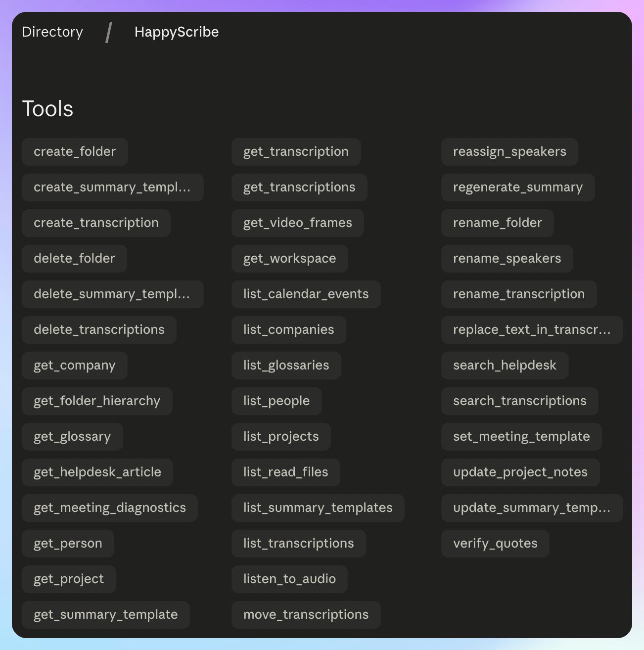Click the list_glossaries chip
This screenshot has height=650, width=644.
coord(286,366)
